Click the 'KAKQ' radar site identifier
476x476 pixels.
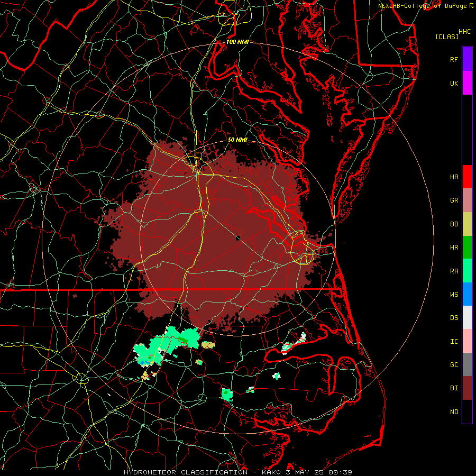coord(271,472)
